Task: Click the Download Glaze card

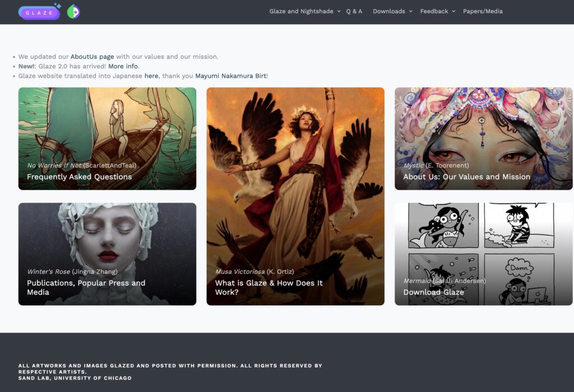Action: coord(484,254)
